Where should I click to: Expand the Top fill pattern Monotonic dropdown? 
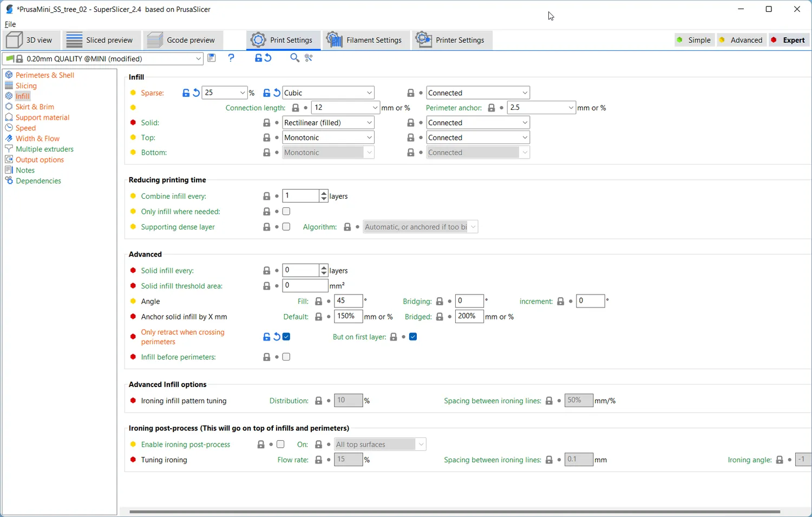pyautogui.click(x=328, y=138)
